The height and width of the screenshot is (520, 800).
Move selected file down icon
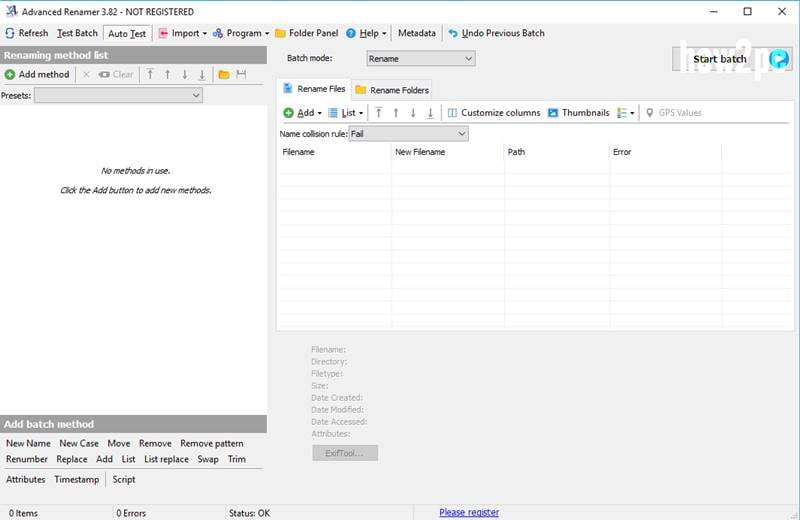pyautogui.click(x=413, y=113)
